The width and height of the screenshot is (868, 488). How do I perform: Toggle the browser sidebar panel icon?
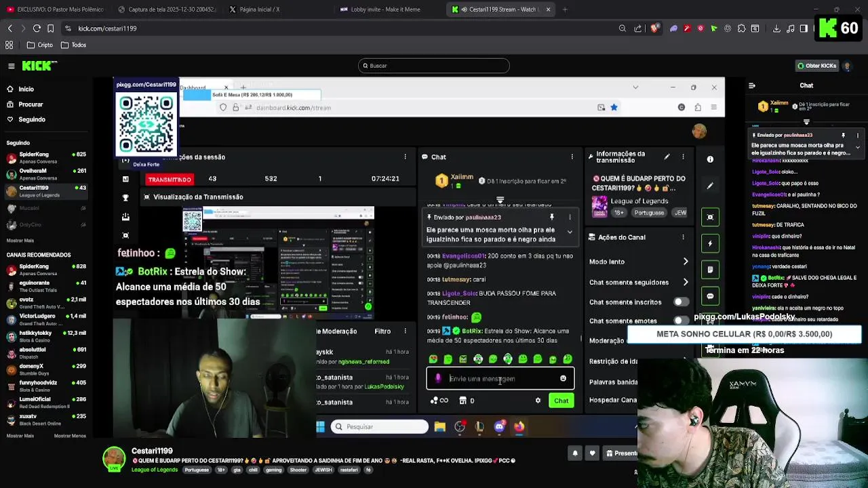pyautogui.click(x=804, y=28)
